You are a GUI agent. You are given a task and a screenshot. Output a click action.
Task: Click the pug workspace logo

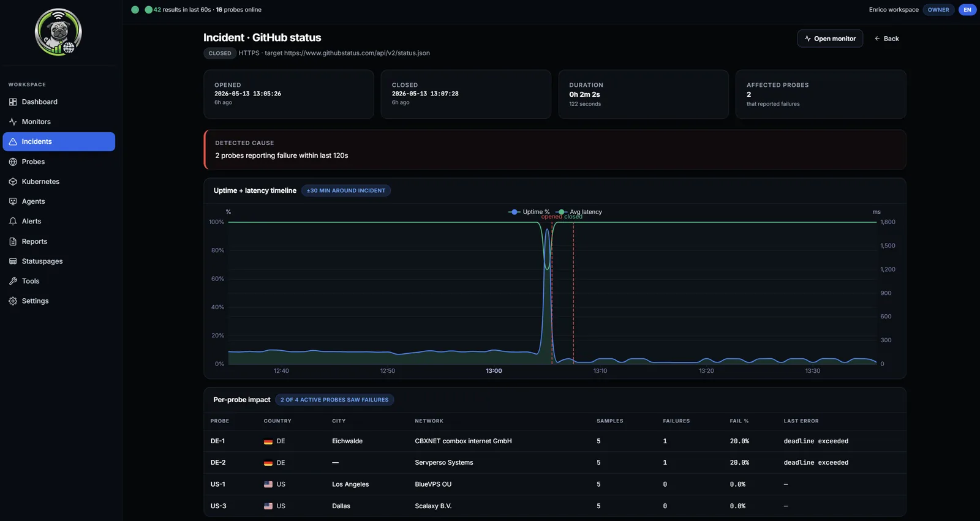point(58,32)
